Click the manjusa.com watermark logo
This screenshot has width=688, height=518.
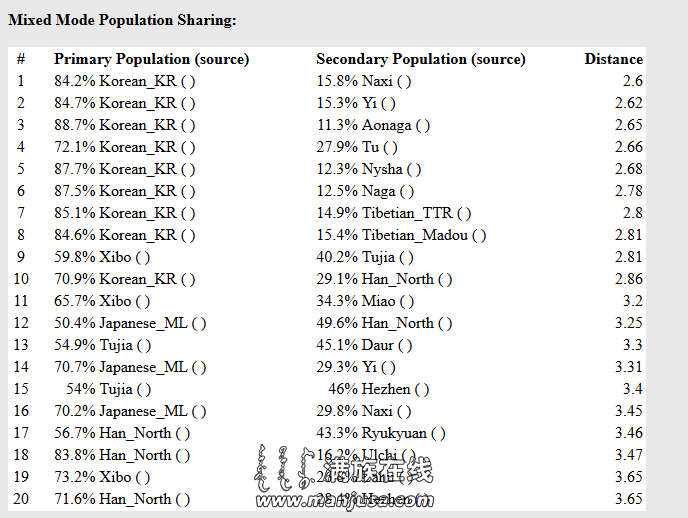344,478
